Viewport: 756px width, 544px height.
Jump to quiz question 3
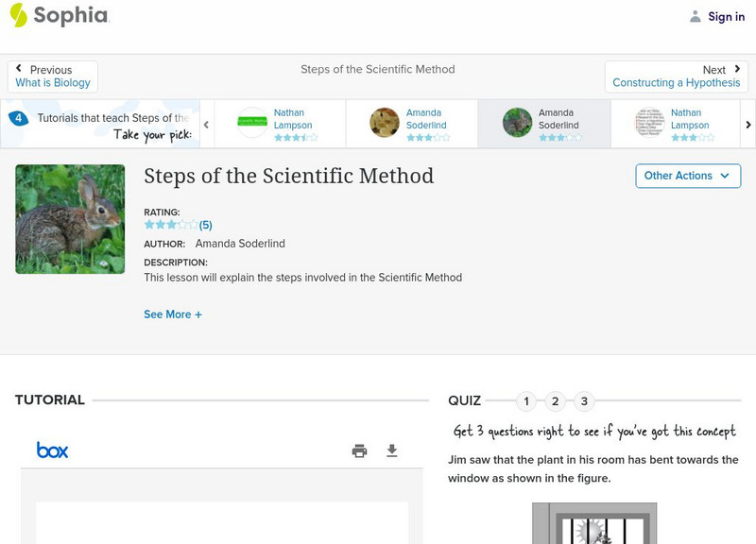coord(584,401)
